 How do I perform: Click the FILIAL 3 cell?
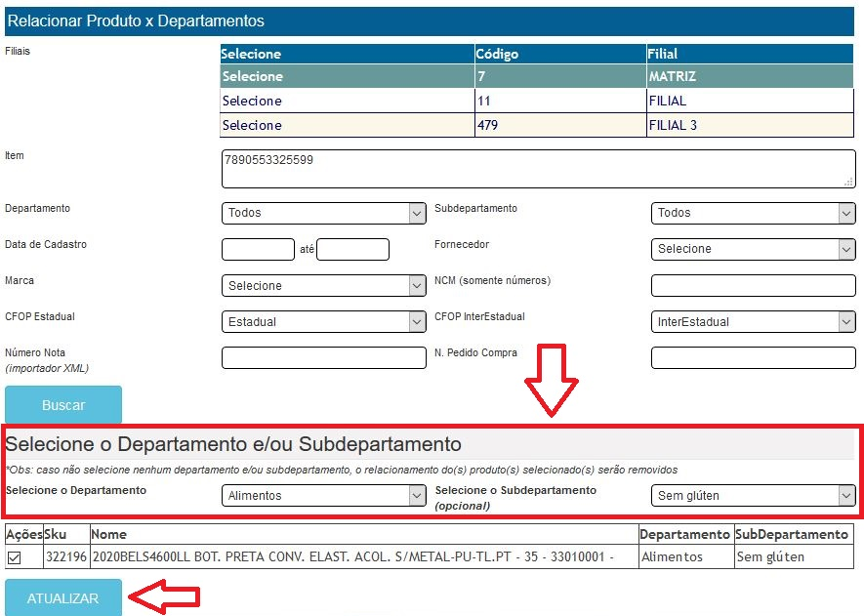750,125
